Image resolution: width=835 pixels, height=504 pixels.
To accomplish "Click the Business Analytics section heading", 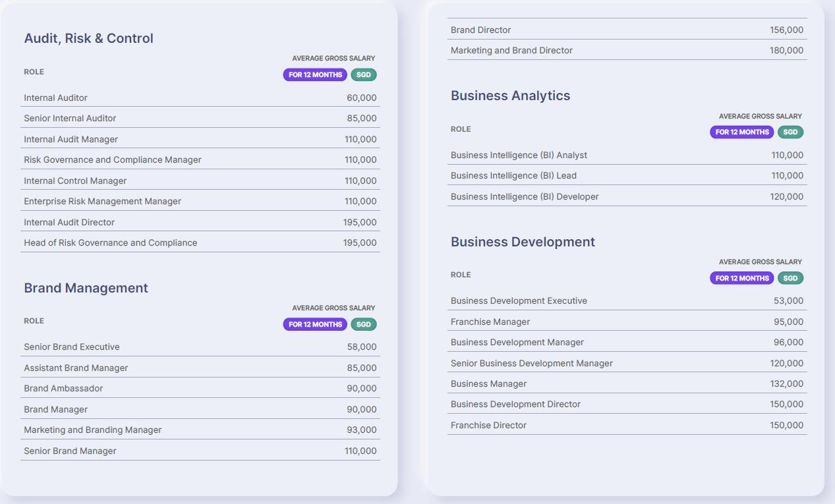I will pos(510,96).
